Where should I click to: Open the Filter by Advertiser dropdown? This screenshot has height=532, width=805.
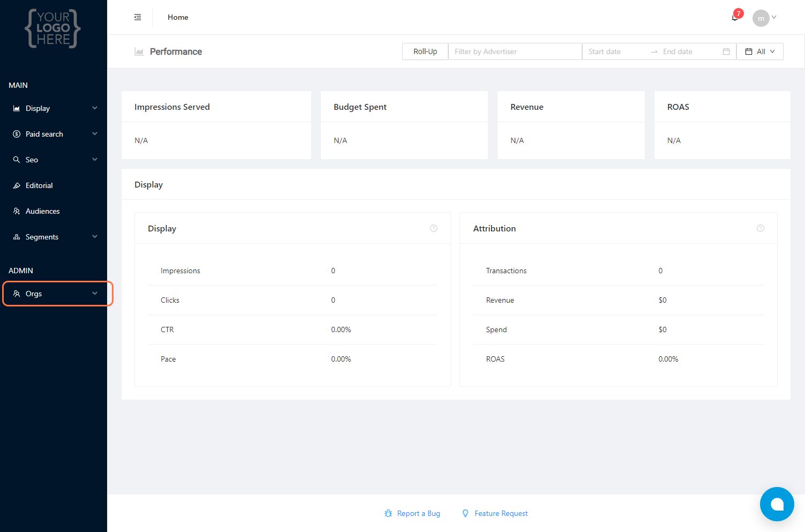[515, 51]
